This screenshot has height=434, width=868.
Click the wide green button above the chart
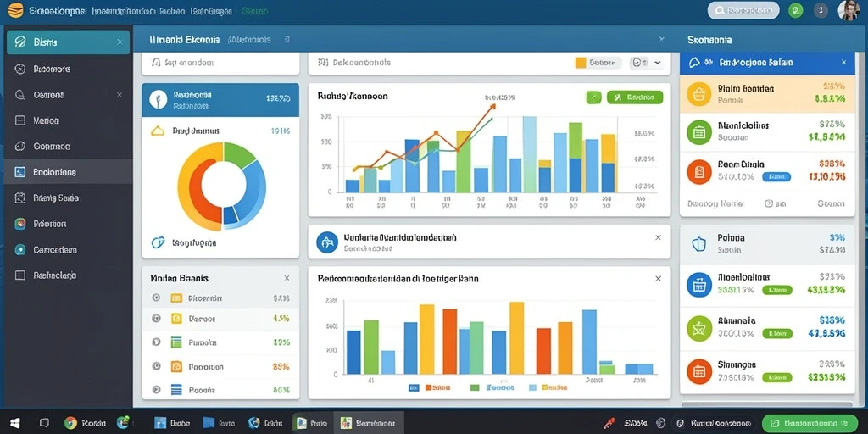tap(635, 97)
